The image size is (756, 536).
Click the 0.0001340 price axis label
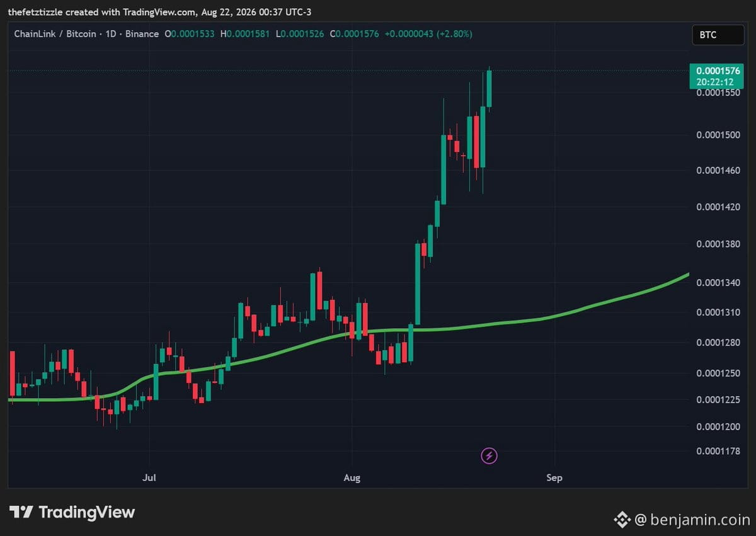point(718,283)
